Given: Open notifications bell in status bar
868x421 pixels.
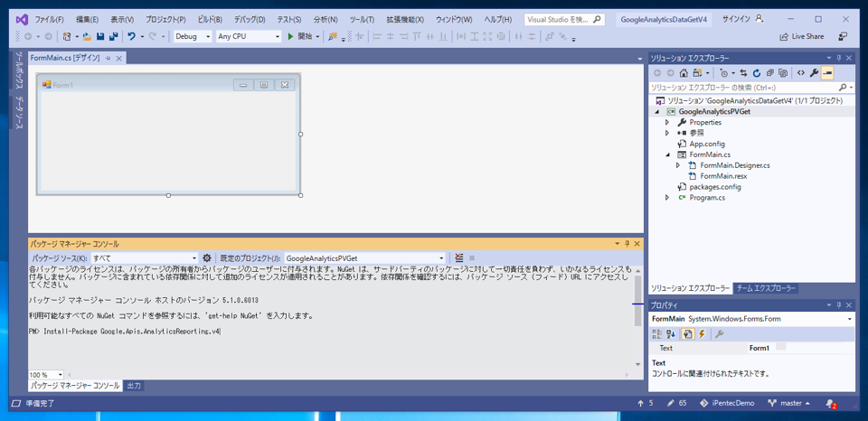Looking at the screenshot, I should 830,403.
